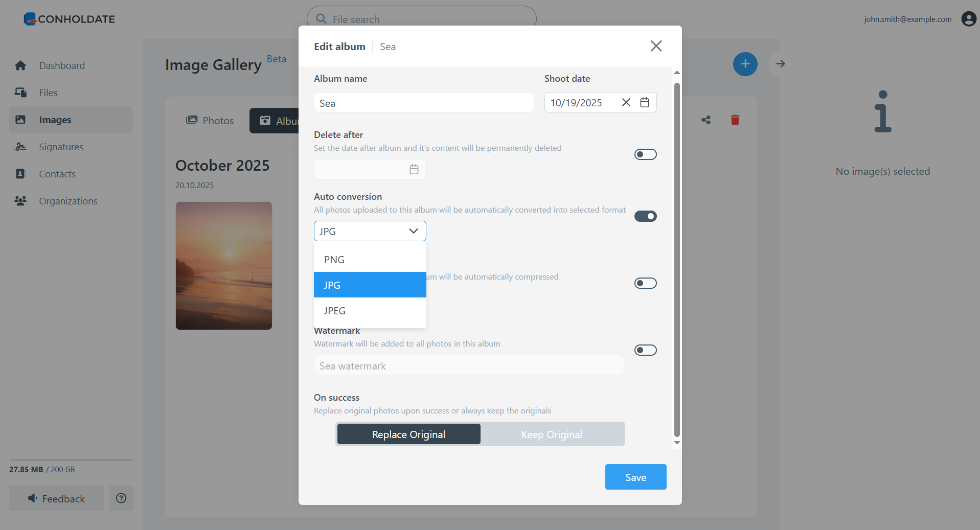Click the share album icon
The image size is (980, 530).
coord(706,120)
